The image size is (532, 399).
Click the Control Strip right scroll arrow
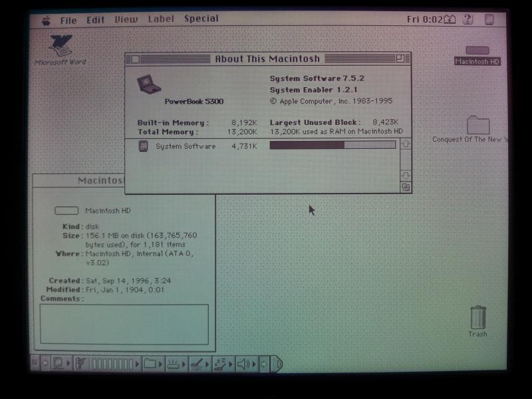(263, 364)
